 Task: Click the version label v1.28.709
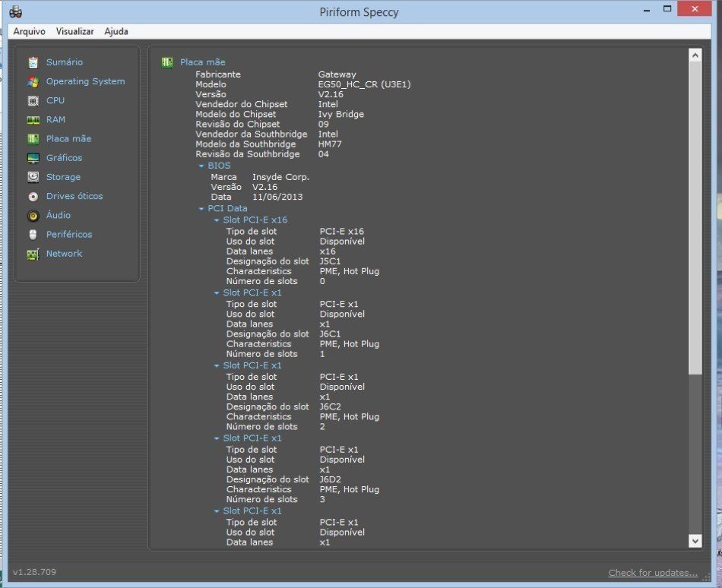pos(34,572)
